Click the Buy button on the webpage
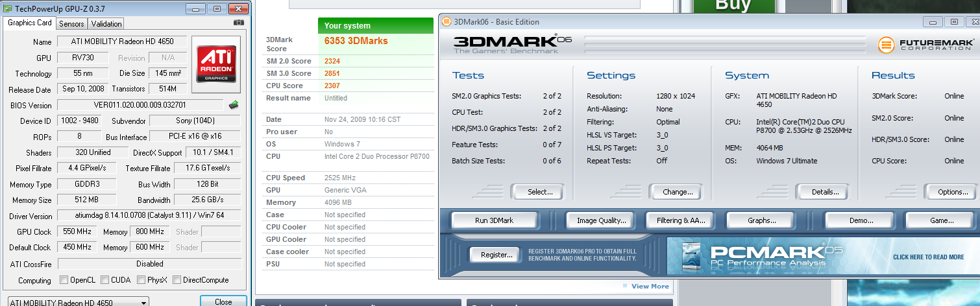This screenshot has width=980, height=306. pyautogui.click(x=733, y=6)
